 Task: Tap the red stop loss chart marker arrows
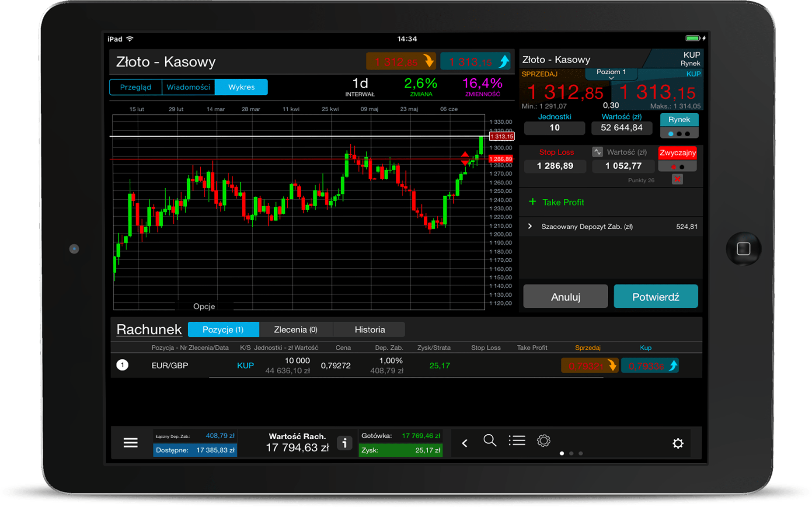(x=465, y=158)
